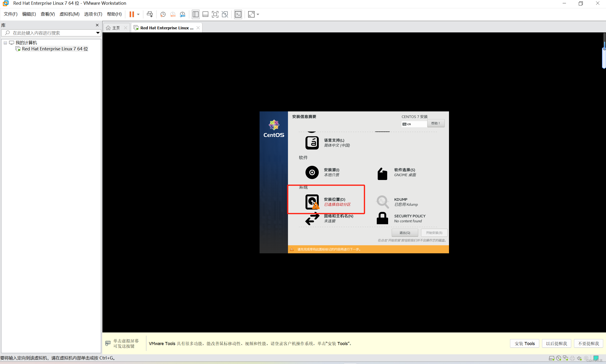Switch to the 主页 tab

116,28
